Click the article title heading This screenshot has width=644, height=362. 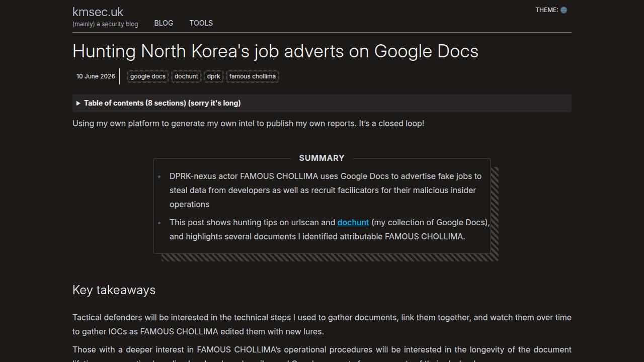(275, 51)
